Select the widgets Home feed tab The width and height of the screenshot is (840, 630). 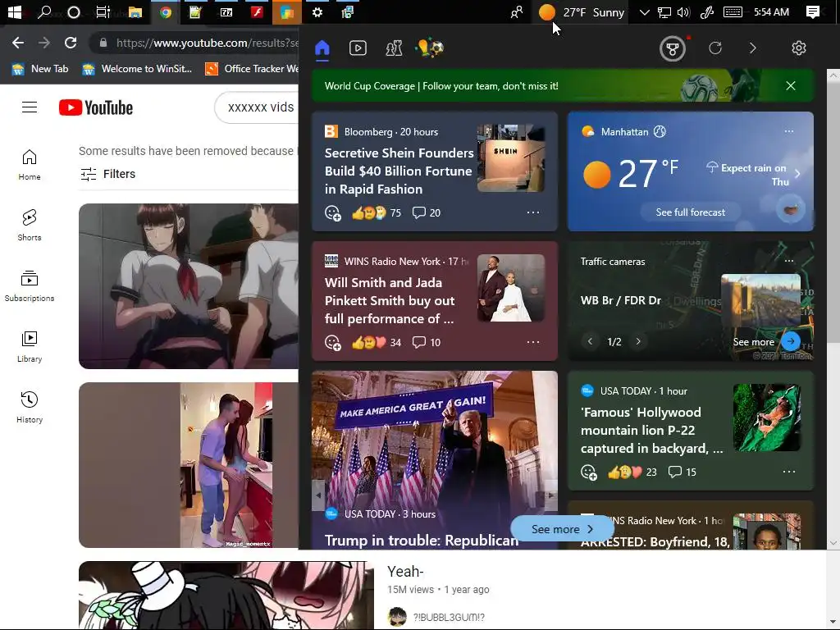[322, 48]
